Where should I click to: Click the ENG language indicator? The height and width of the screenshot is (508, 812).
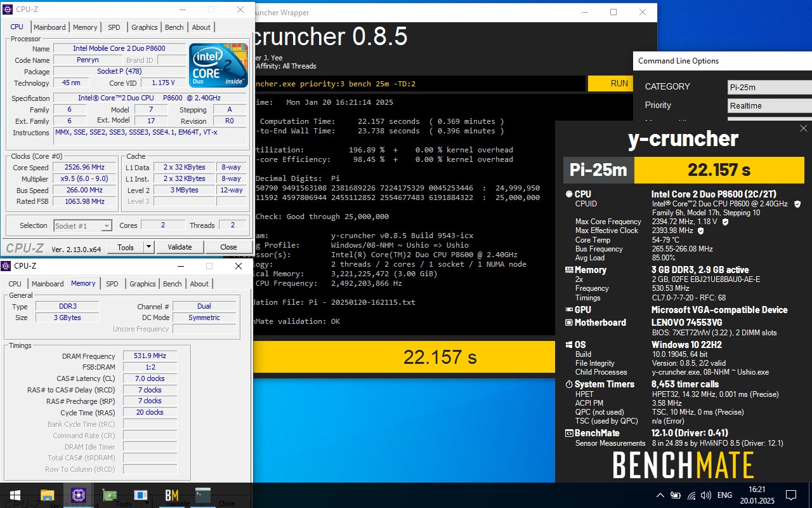[724, 495]
